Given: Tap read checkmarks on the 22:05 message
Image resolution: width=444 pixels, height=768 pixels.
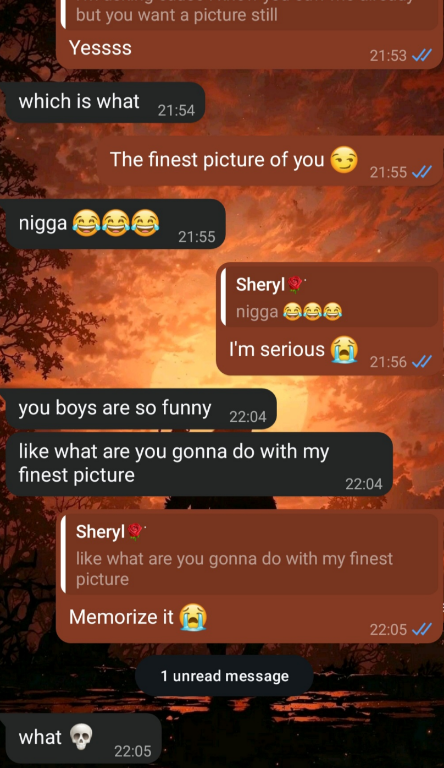Looking at the screenshot, I should [x=422, y=629].
